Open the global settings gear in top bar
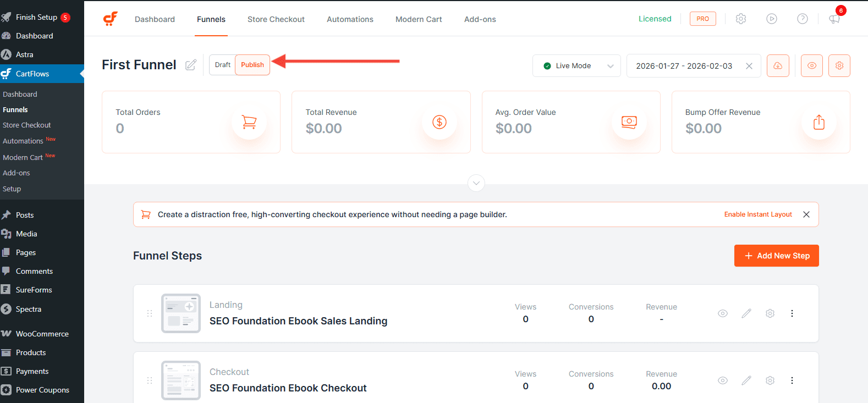The height and width of the screenshot is (403, 868). (x=741, y=19)
